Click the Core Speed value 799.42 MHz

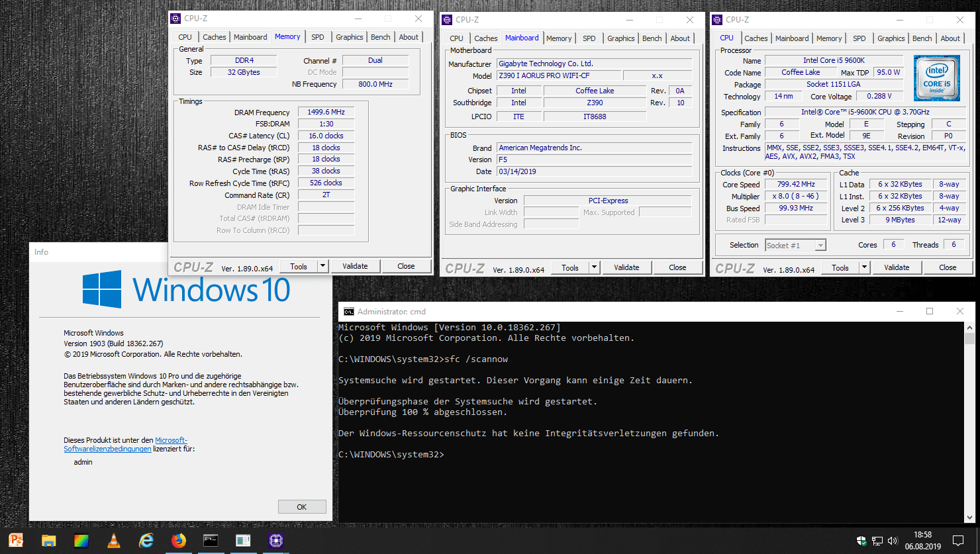click(x=796, y=184)
